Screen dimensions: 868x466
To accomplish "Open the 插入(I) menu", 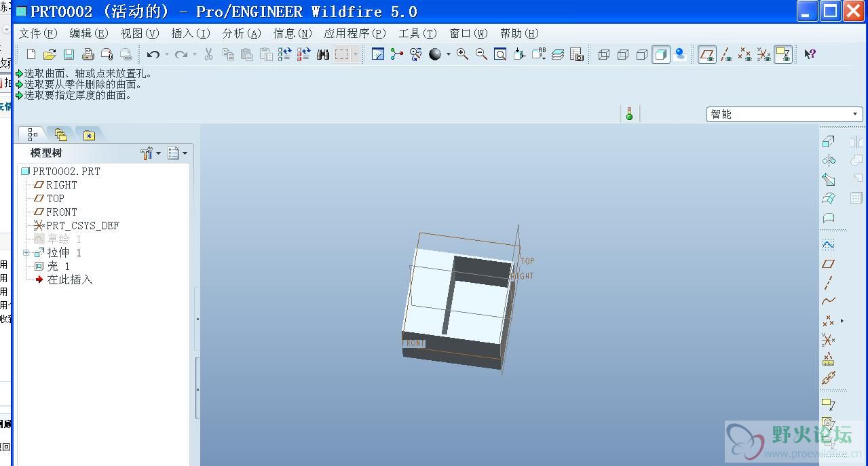I will click(x=191, y=33).
